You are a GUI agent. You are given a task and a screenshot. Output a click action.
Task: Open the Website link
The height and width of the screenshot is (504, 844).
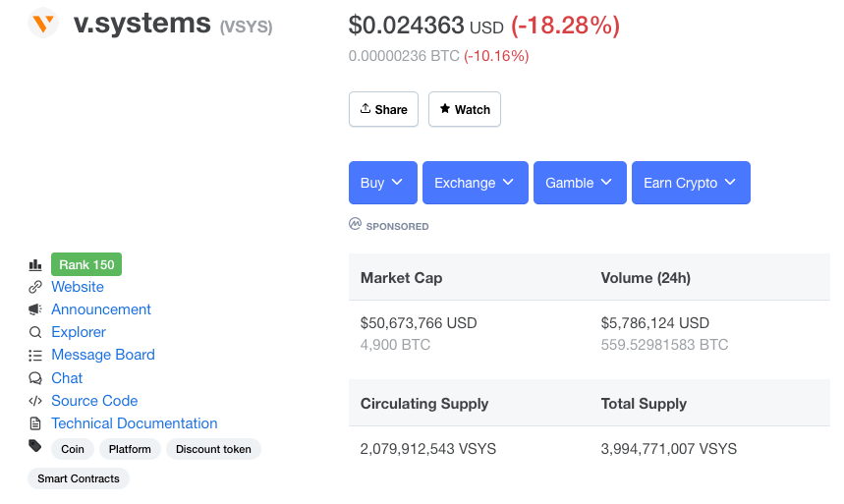tap(78, 287)
